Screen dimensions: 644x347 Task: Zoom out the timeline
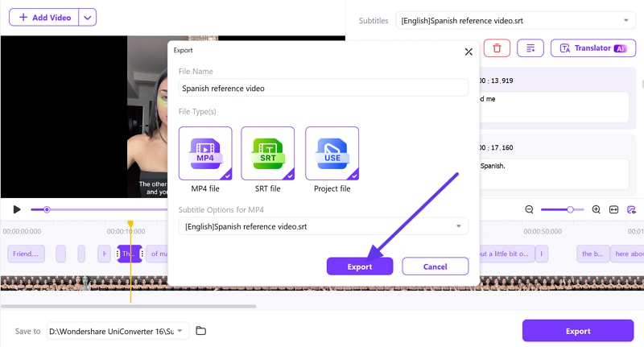[530, 209]
